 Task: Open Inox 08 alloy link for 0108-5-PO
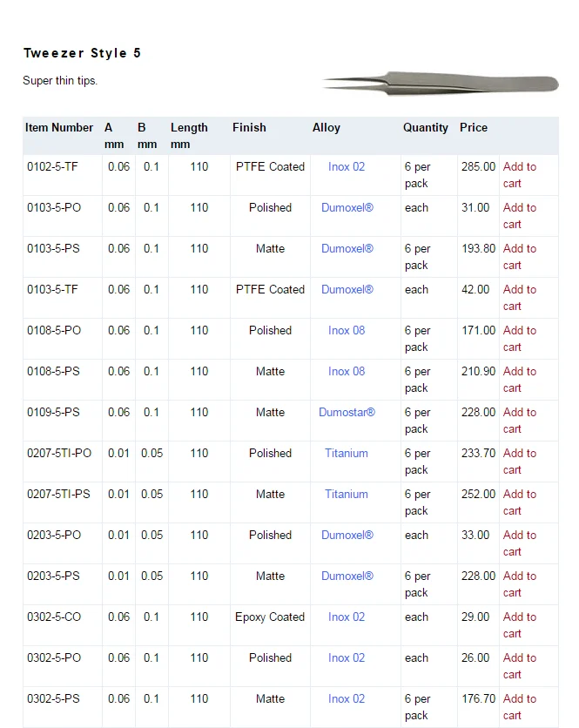pos(347,331)
